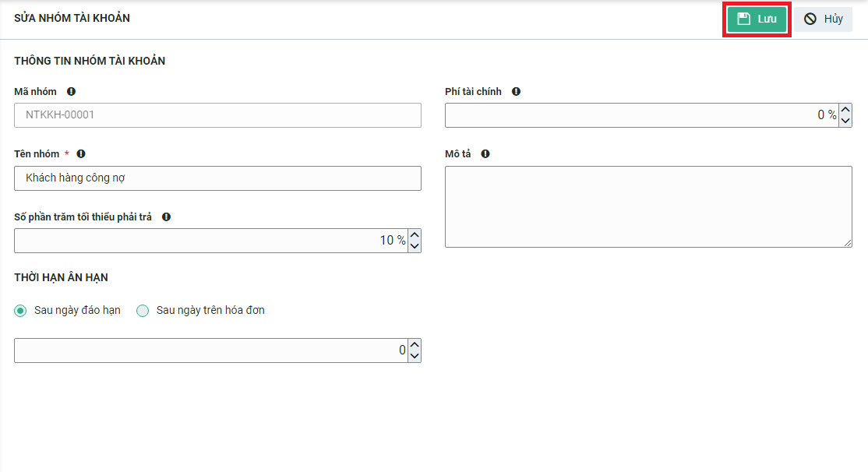
Task: Click the grace period number input
Action: [211, 350]
